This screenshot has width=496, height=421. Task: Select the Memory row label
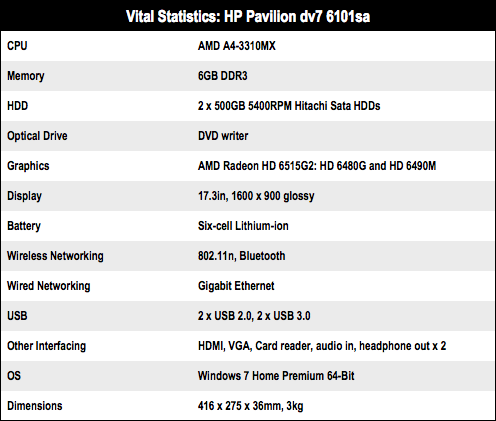click(26, 76)
